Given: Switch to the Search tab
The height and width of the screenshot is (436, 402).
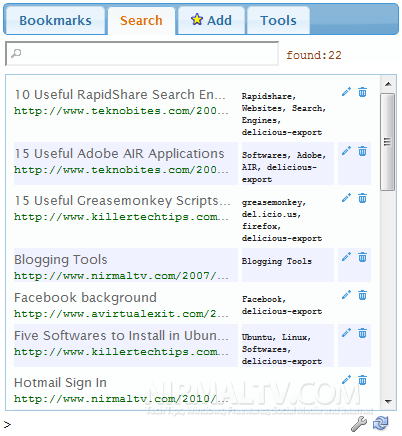Looking at the screenshot, I should point(141,21).
